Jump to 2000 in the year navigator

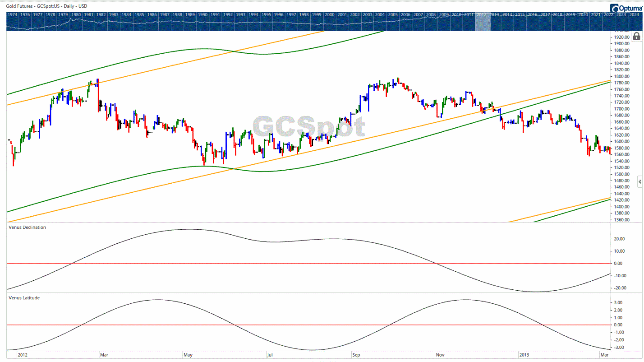click(330, 15)
